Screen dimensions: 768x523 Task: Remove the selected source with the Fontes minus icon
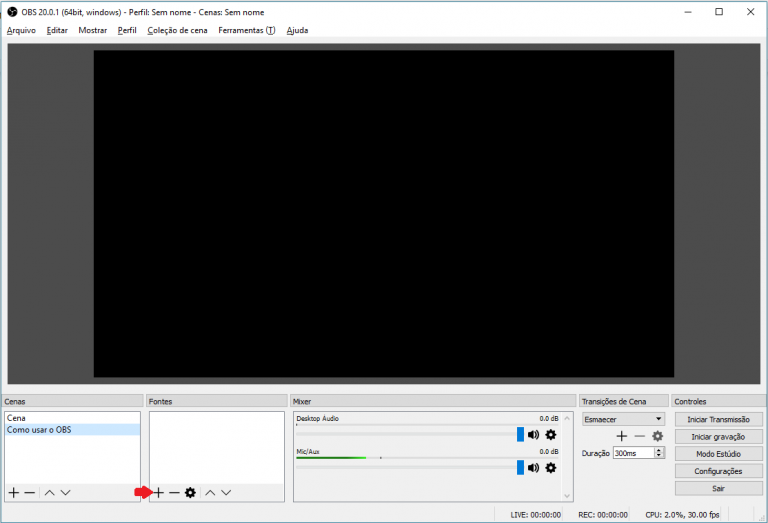coord(174,492)
